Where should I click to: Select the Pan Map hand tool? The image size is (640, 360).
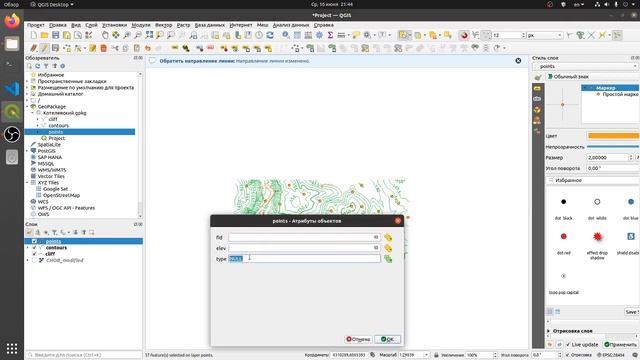pos(105,36)
